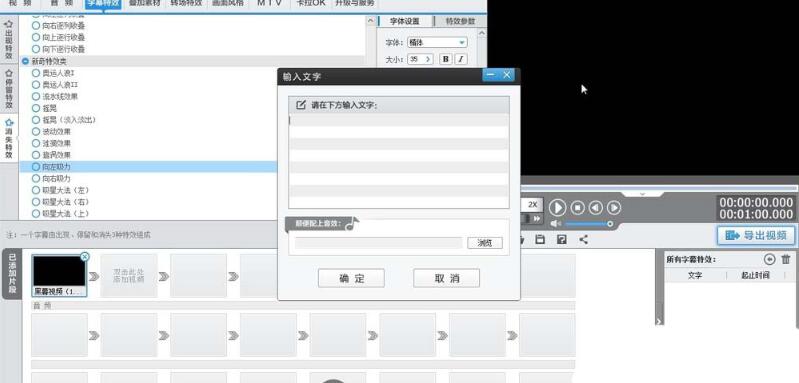
Task: Step back one frame in preview
Action: (596, 207)
